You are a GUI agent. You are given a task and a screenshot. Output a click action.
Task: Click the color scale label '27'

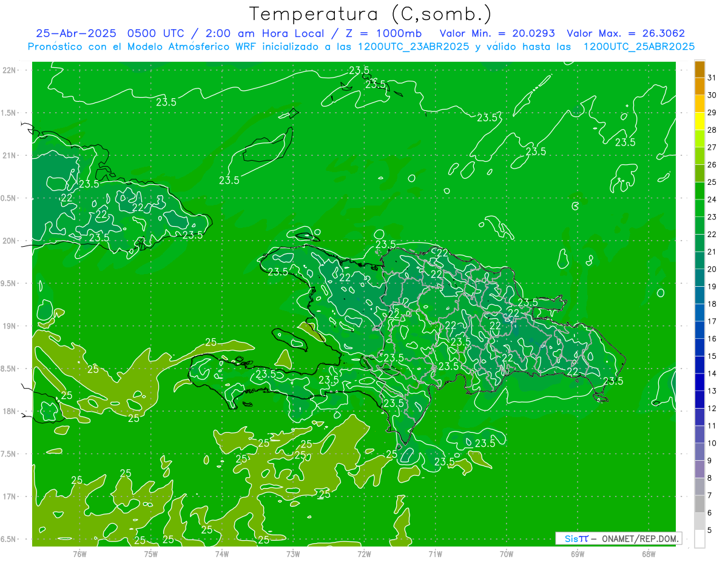[x=712, y=147]
